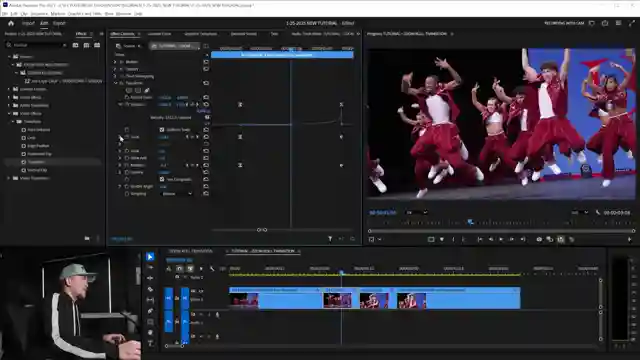Click filter funnel icon in Effect Controls
The image size is (640, 360).
coord(330,239)
